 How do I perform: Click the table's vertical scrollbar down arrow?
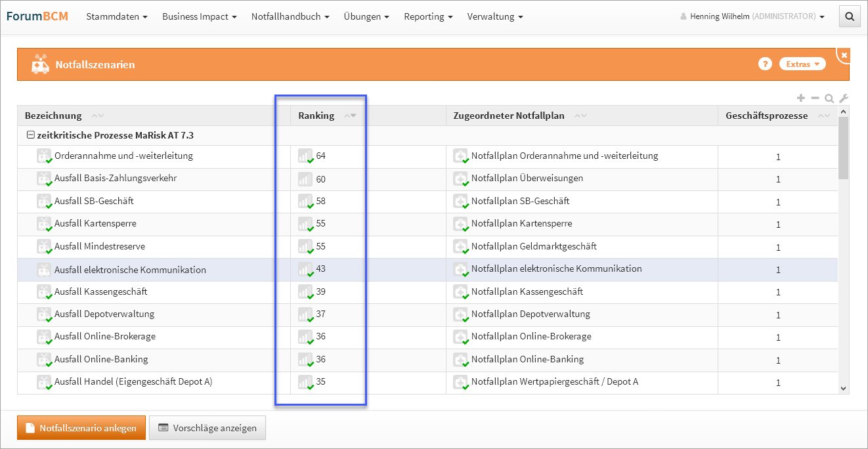pos(844,389)
